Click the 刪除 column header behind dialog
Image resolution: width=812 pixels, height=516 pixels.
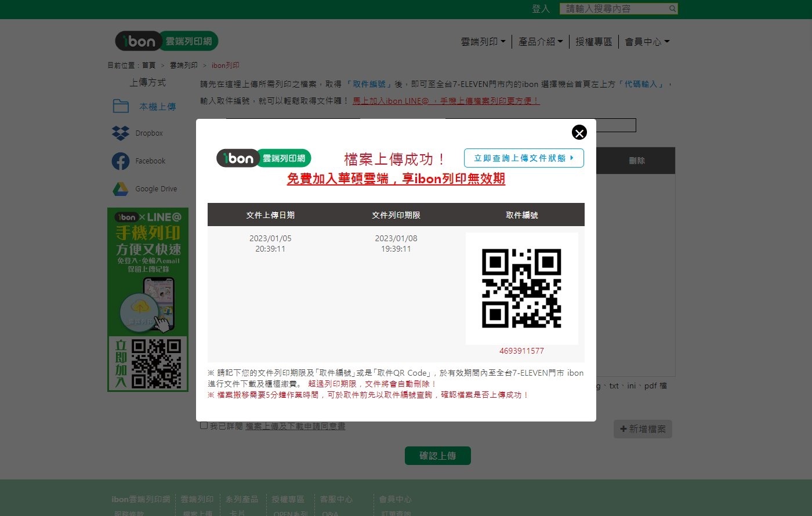click(x=637, y=161)
